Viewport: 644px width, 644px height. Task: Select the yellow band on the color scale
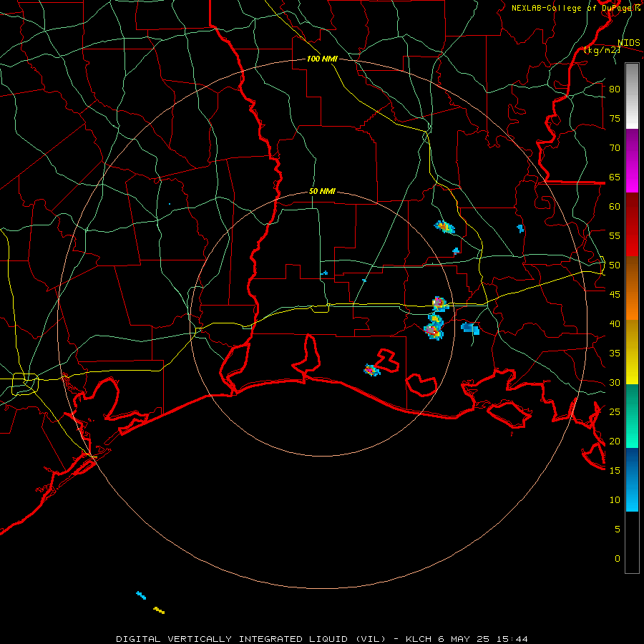[632, 352]
